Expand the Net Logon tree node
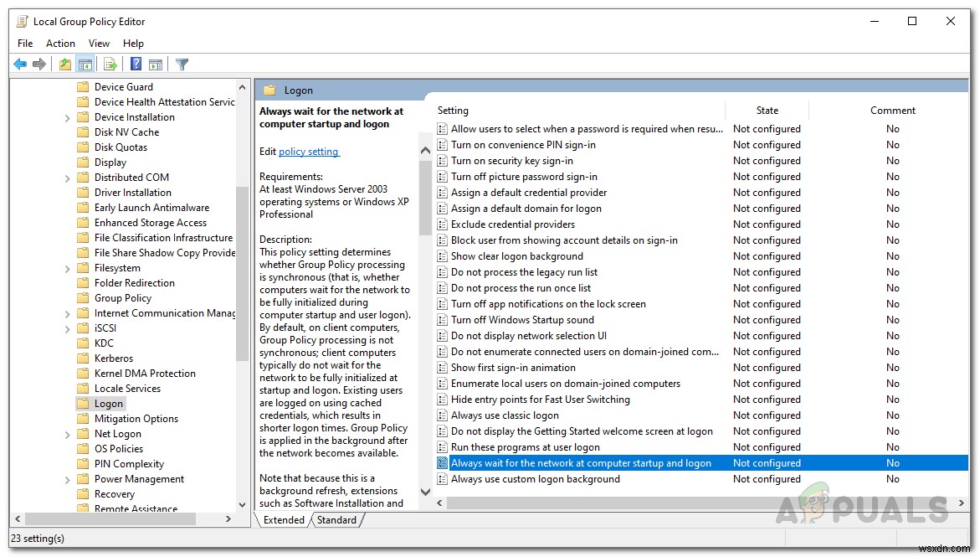The height and width of the screenshot is (557, 980). 68,435
